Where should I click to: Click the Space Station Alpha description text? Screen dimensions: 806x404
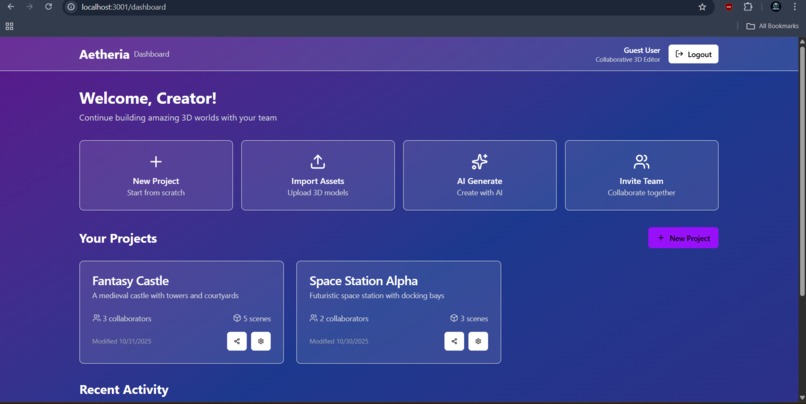(x=377, y=296)
